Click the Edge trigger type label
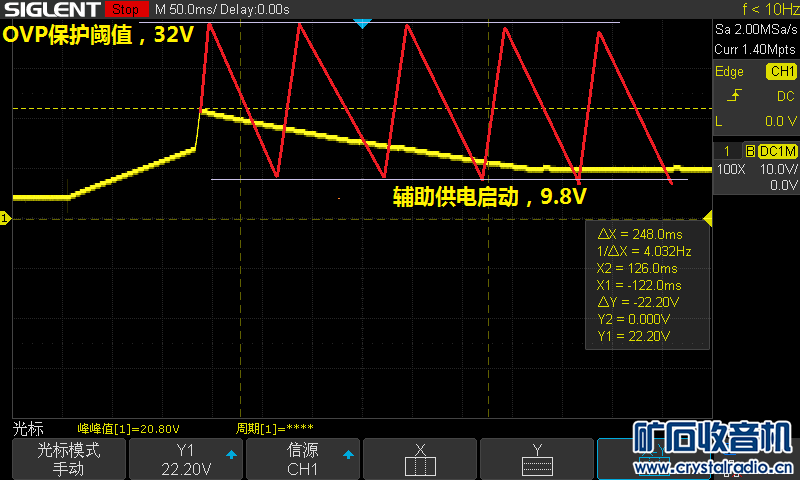The height and width of the screenshot is (480, 800). (x=729, y=71)
